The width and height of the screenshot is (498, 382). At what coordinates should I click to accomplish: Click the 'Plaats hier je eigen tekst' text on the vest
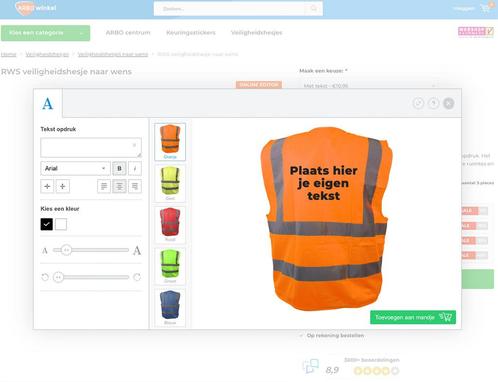pyautogui.click(x=323, y=183)
